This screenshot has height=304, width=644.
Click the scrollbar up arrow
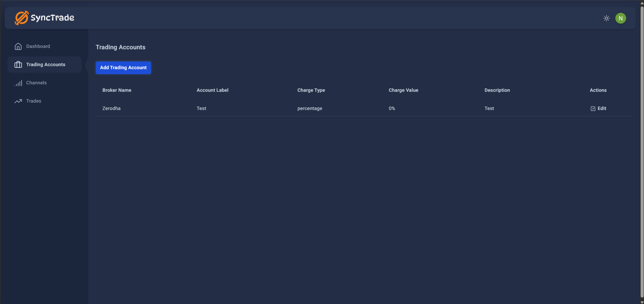click(642, 3)
